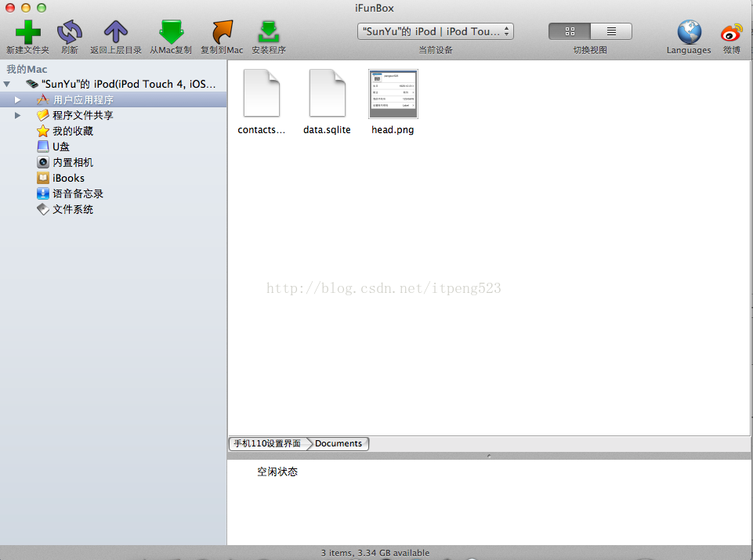Click the 我的Mac sidebar header

click(x=27, y=69)
